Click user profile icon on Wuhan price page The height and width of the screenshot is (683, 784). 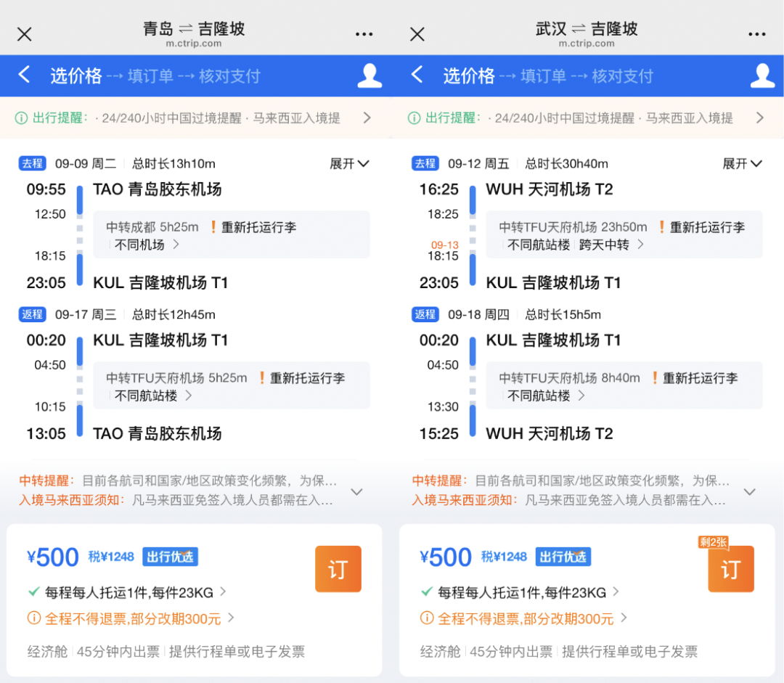pyautogui.click(x=761, y=75)
